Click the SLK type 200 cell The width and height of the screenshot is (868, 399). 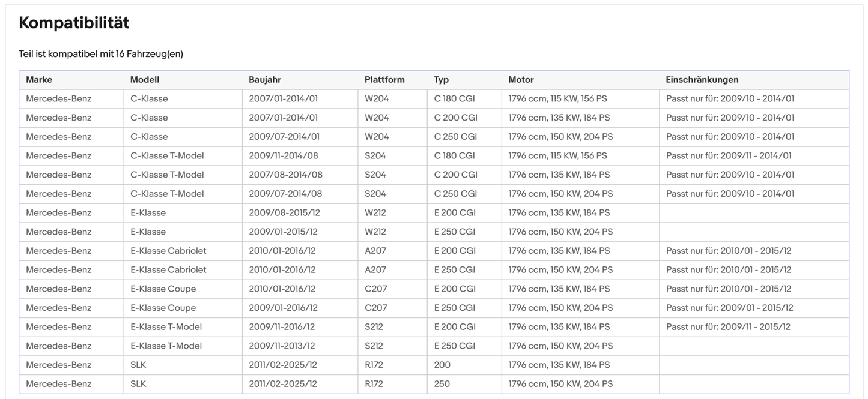click(442, 365)
